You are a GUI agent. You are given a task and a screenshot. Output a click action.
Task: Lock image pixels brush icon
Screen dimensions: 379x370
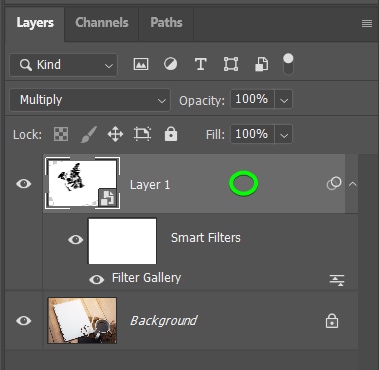[89, 135]
